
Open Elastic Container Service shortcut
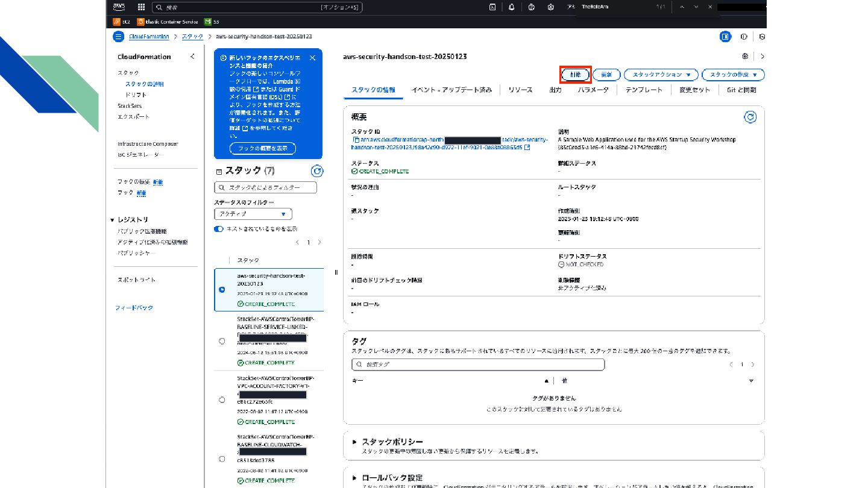168,22
